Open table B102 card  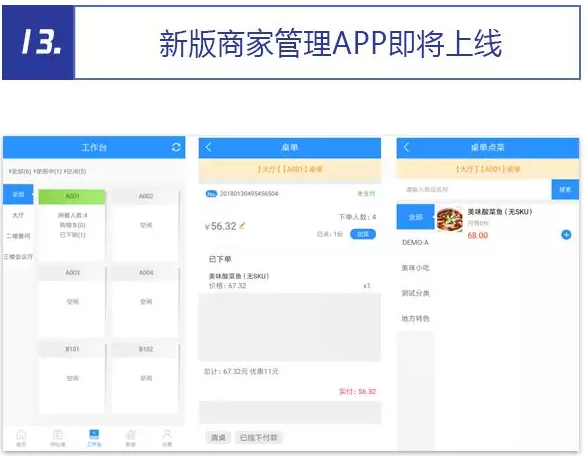pyautogui.click(x=146, y=378)
